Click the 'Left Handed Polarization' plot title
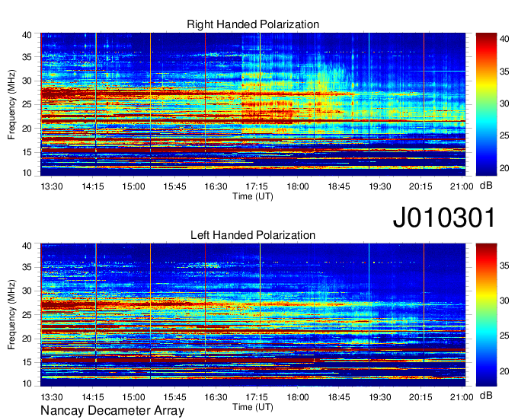The width and height of the screenshot is (518, 420). 253,235
